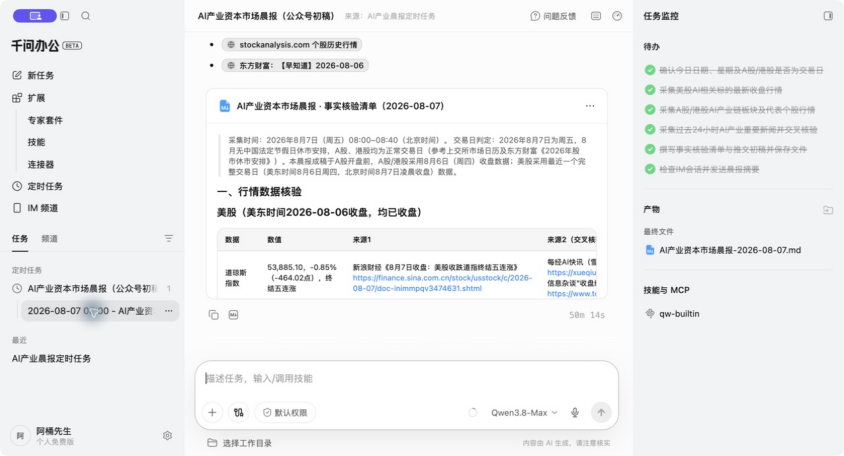Open the task list filter icon

(x=168, y=238)
